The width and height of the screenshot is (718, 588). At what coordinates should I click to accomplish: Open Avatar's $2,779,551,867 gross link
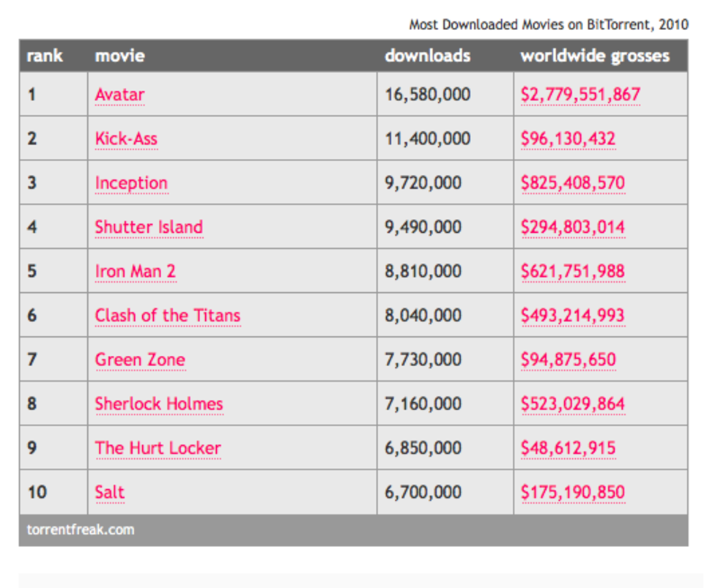coord(580,94)
